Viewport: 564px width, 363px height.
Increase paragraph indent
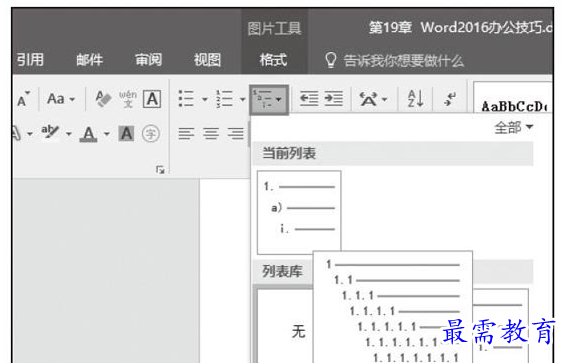(x=333, y=98)
